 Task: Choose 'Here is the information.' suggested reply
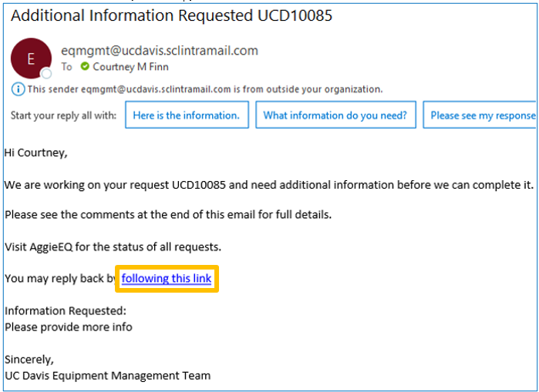click(x=187, y=115)
